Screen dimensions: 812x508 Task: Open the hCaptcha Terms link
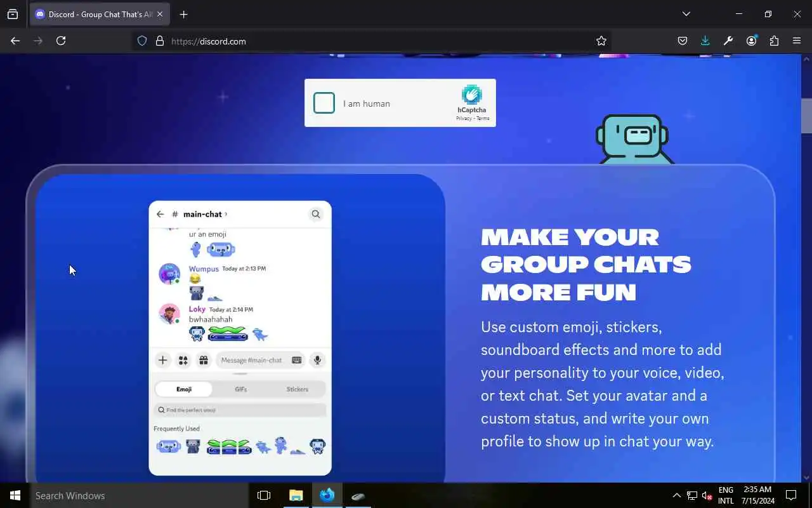[x=483, y=118]
